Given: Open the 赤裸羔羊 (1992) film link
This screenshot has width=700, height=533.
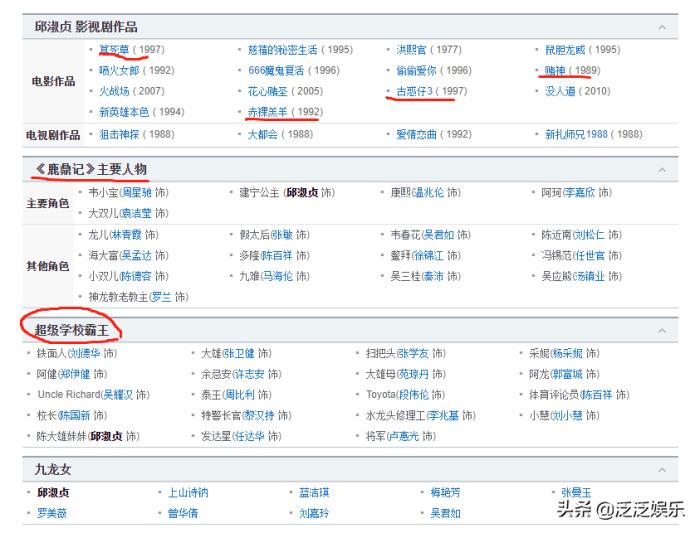Looking at the screenshot, I should (269, 112).
